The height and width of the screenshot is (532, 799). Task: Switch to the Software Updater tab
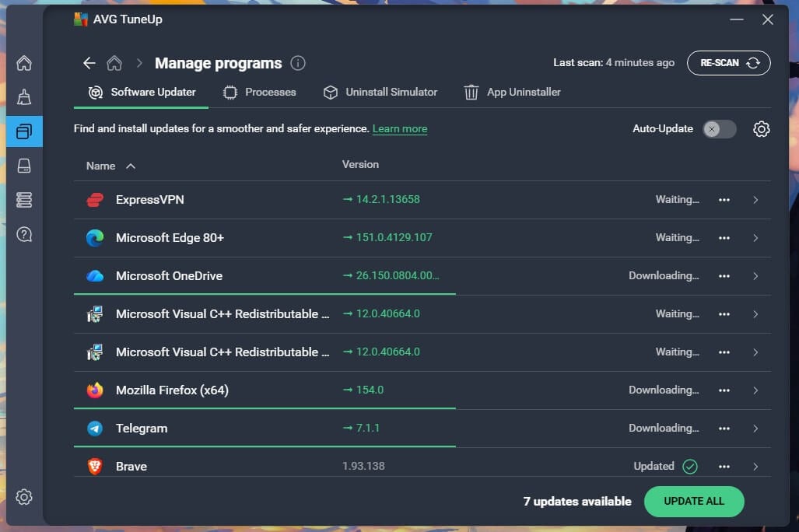142,93
